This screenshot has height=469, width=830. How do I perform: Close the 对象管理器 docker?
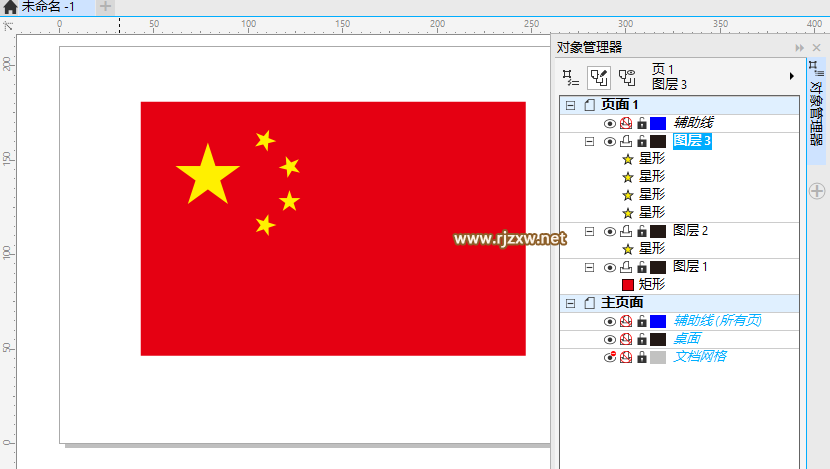(817, 48)
